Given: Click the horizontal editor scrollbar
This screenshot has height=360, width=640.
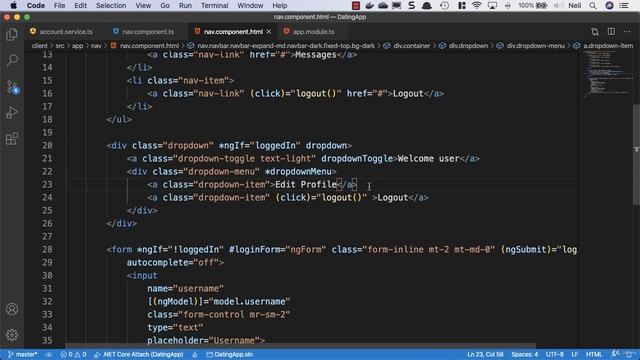Looking at the screenshot, I should point(300,346).
